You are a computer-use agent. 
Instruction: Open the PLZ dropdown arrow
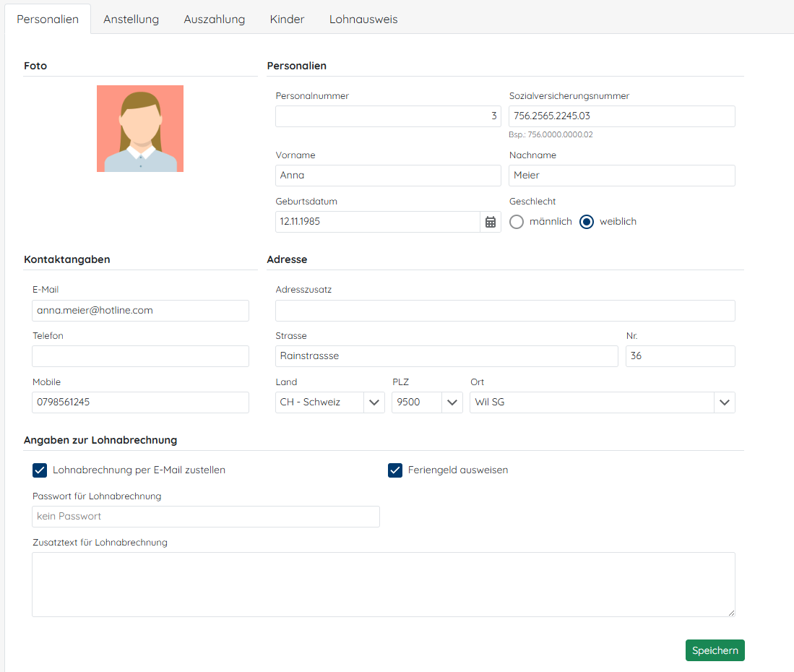point(452,402)
